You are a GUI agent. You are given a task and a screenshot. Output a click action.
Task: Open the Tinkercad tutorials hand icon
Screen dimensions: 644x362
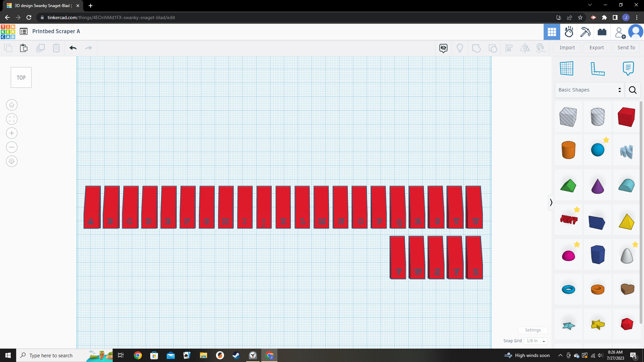click(x=569, y=32)
